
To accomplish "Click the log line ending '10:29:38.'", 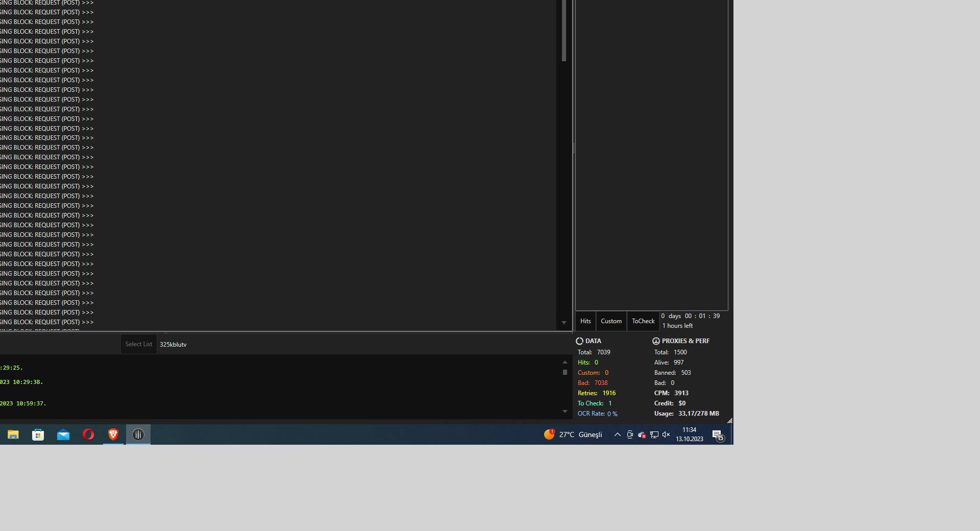I will coord(21,382).
